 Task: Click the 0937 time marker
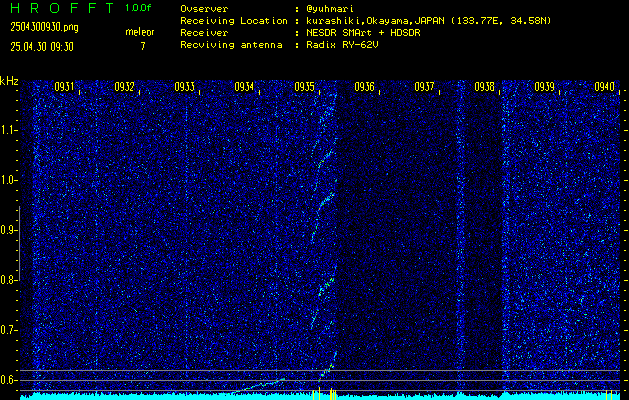424,87
